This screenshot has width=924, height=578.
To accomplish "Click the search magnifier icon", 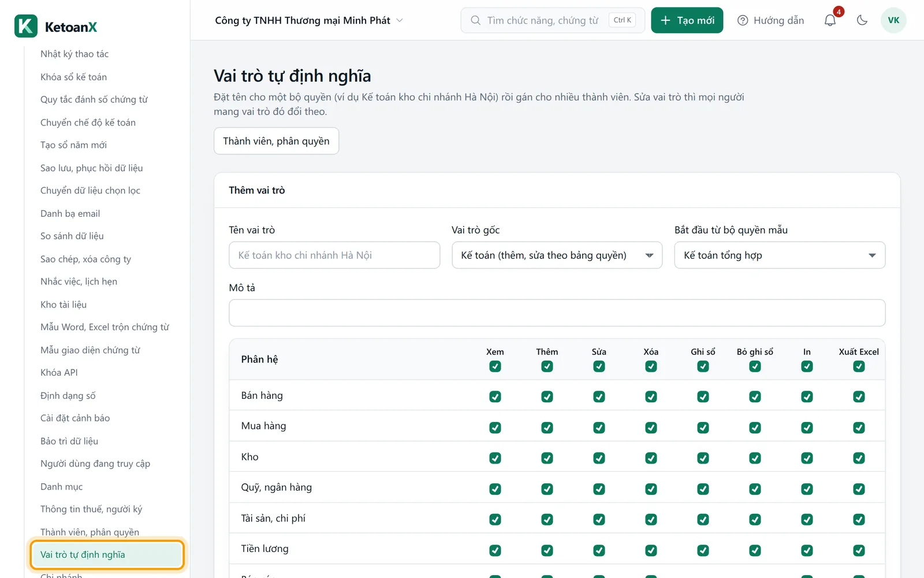I will click(475, 20).
